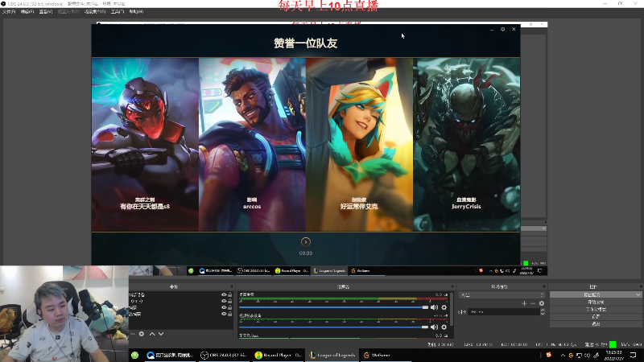
Task: Toggle the lock on the top source row
Action: tap(230, 294)
